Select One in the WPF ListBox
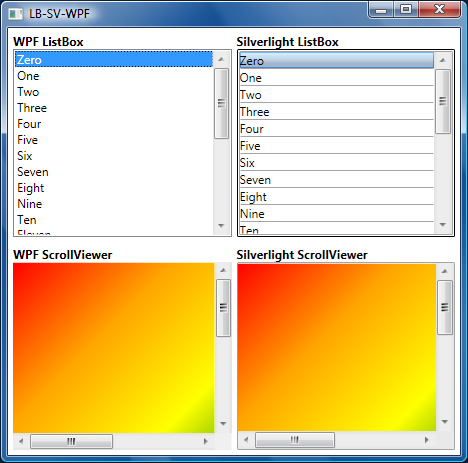The width and height of the screenshot is (468, 463). tap(114, 76)
